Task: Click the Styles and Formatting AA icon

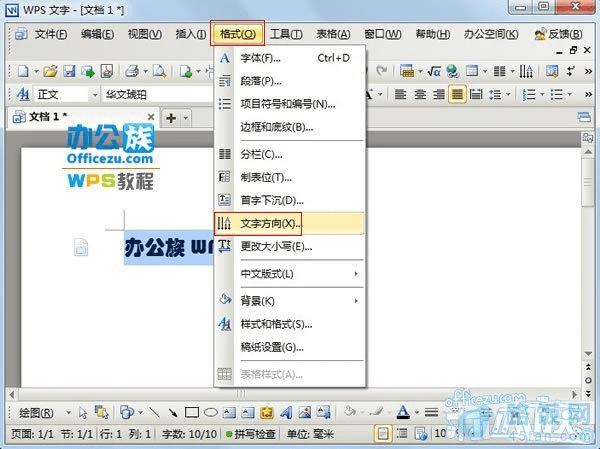Action: 23,94
